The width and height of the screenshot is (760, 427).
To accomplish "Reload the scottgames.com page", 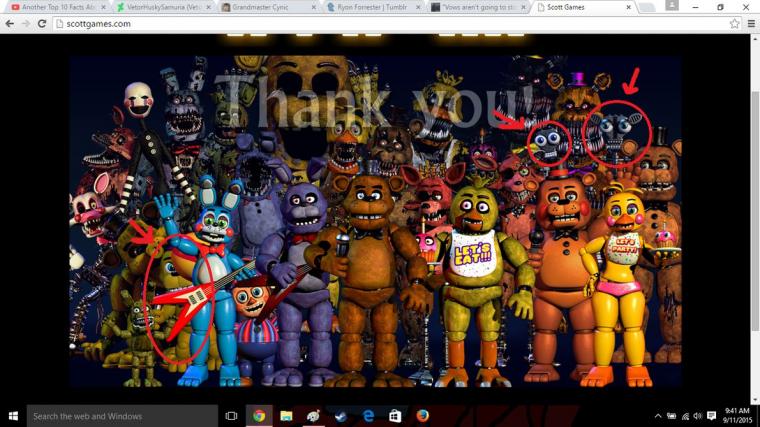I will coord(42,24).
